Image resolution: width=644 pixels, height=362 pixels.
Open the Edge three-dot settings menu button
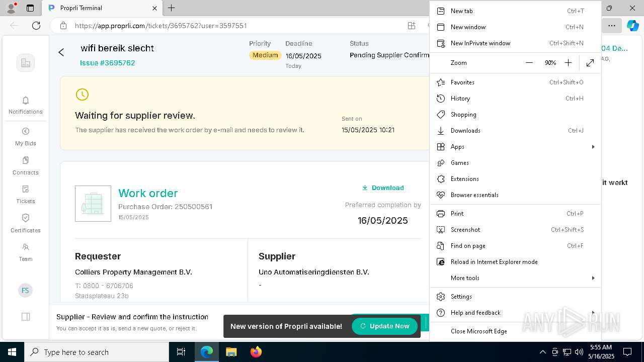click(x=612, y=26)
